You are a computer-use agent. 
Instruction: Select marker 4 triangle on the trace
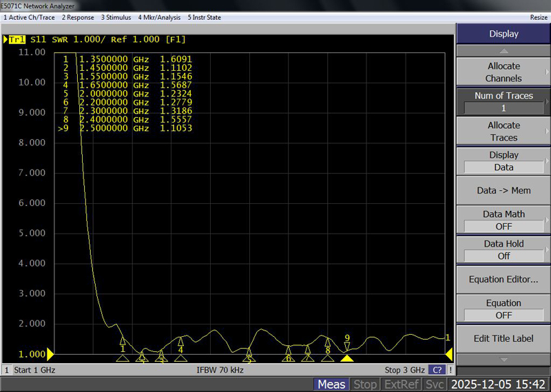[x=180, y=340]
